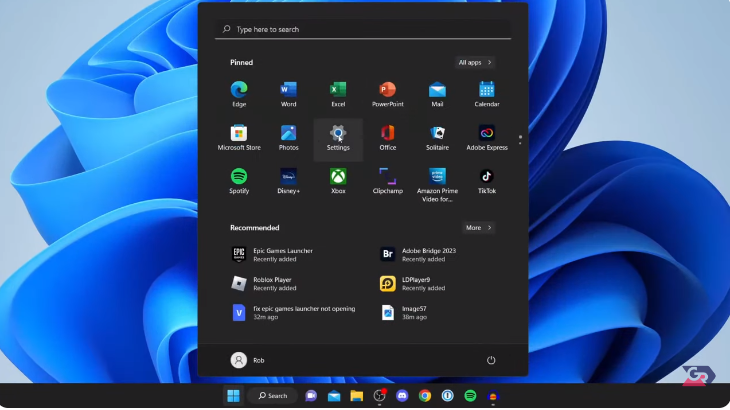
Task: Open the Mail app in Pinned
Action: click(437, 94)
